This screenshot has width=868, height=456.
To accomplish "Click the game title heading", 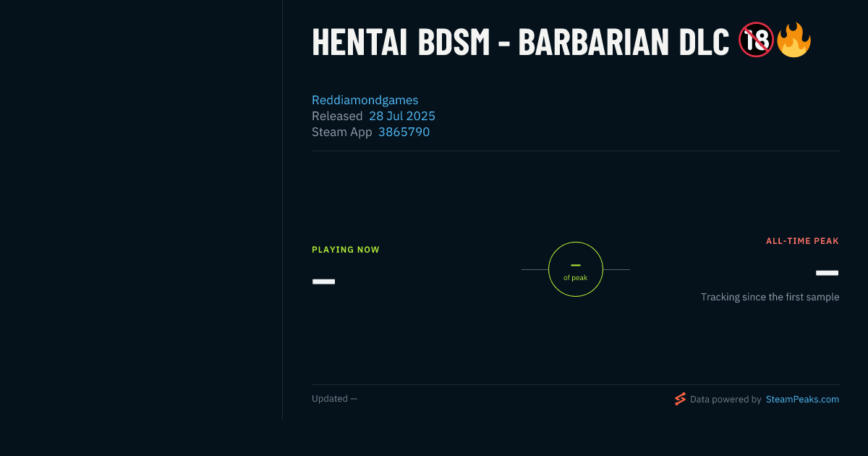I will point(520,42).
